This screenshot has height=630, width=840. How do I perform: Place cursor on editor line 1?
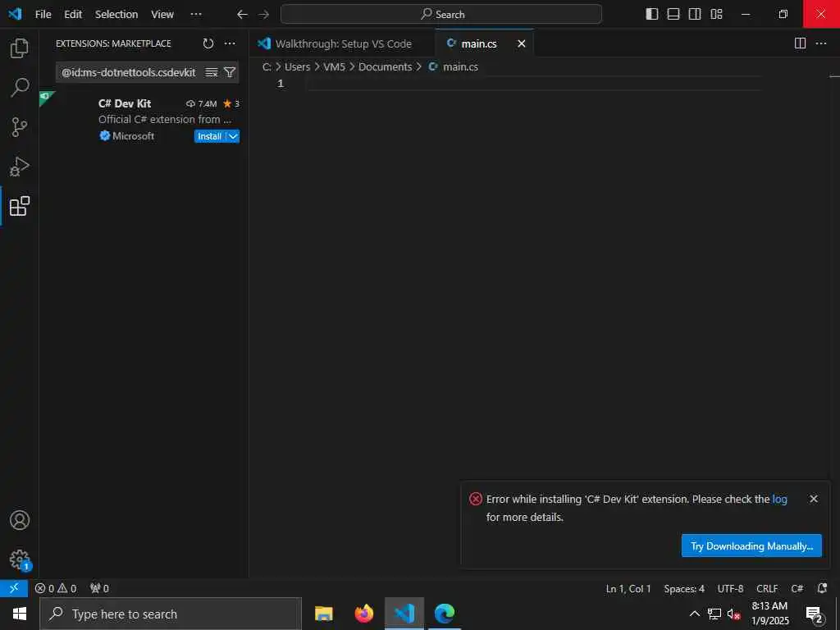coord(533,84)
